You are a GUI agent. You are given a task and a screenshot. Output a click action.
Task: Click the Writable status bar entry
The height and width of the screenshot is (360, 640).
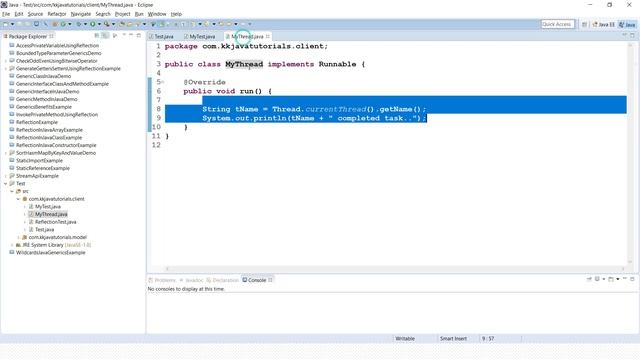coord(405,338)
